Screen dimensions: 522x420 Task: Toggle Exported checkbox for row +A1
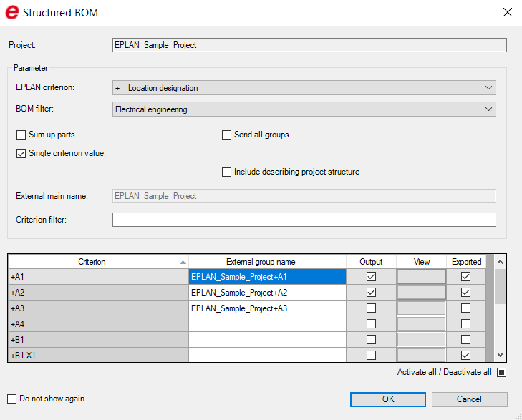465,277
